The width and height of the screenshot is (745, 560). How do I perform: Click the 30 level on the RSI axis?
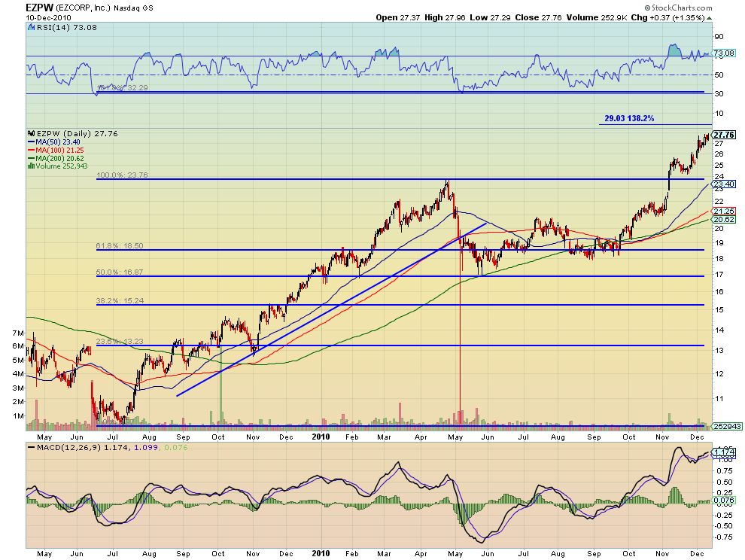(719, 93)
